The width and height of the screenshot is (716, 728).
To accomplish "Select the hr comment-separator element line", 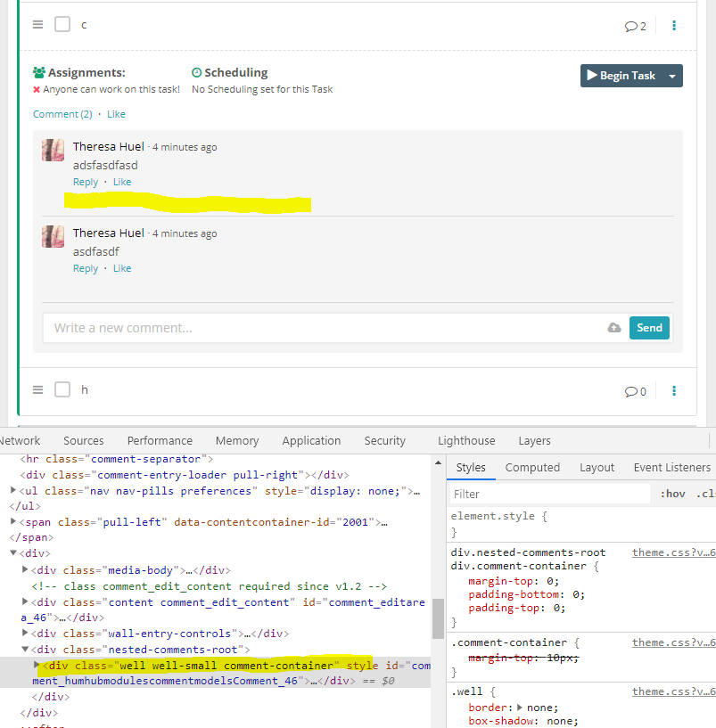I will [116, 459].
